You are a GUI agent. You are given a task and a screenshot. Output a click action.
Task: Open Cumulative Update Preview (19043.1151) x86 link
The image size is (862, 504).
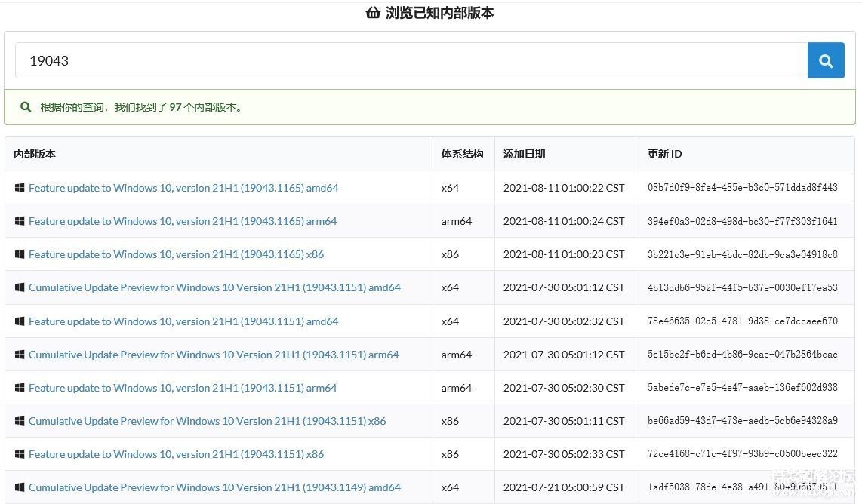208,421
